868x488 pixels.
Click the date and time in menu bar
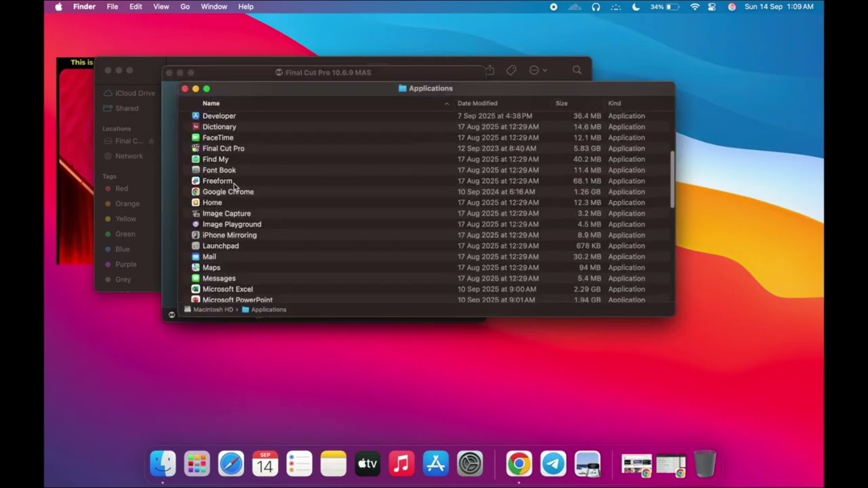coord(778,7)
